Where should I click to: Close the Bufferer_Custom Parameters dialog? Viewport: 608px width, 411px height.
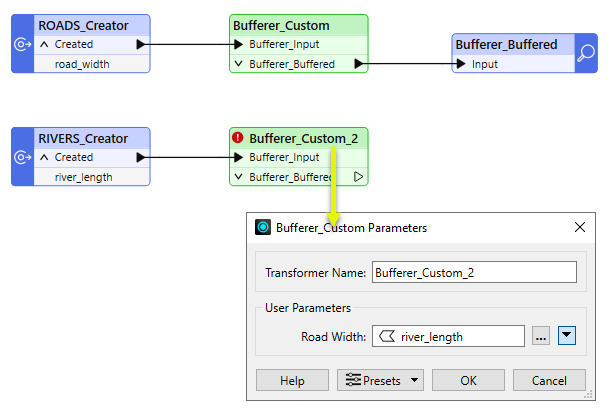579,227
